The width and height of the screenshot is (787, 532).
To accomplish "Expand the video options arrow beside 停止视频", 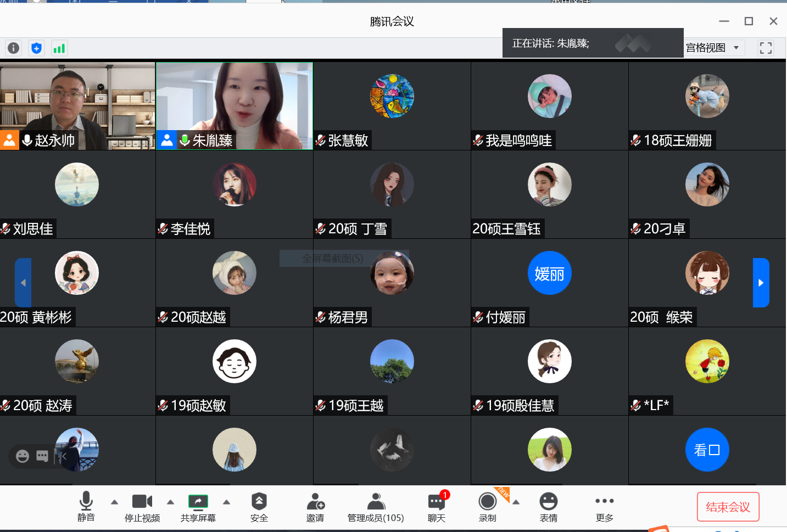I will pos(170,502).
